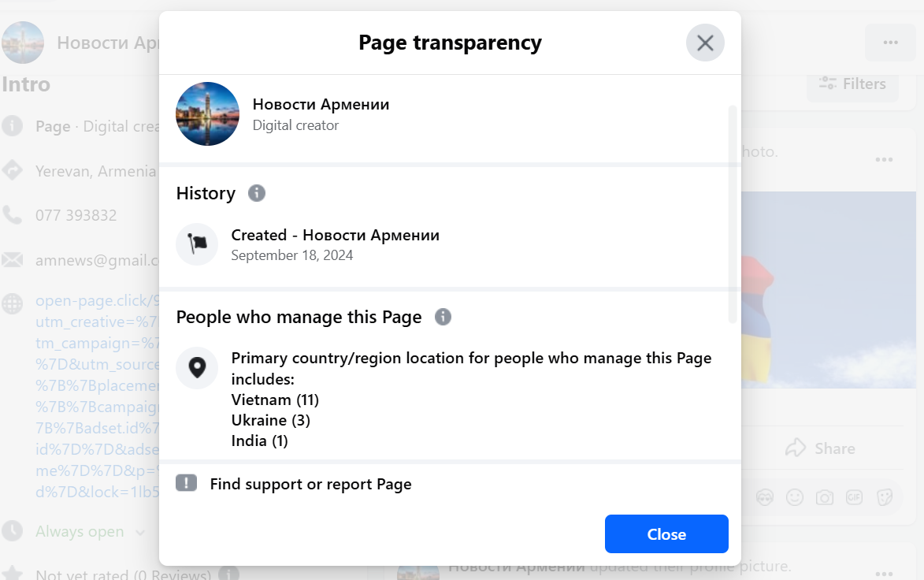Image resolution: width=924 pixels, height=580 pixels.
Task: Click the Новости Армении profile picture in dialog
Action: (207, 114)
